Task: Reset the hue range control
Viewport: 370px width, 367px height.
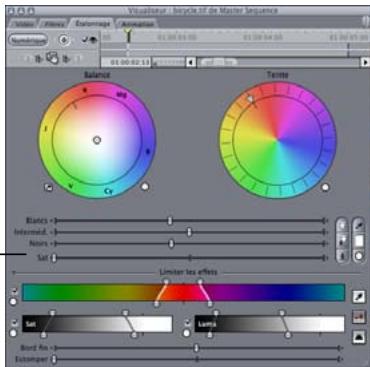Action: coord(13,302)
